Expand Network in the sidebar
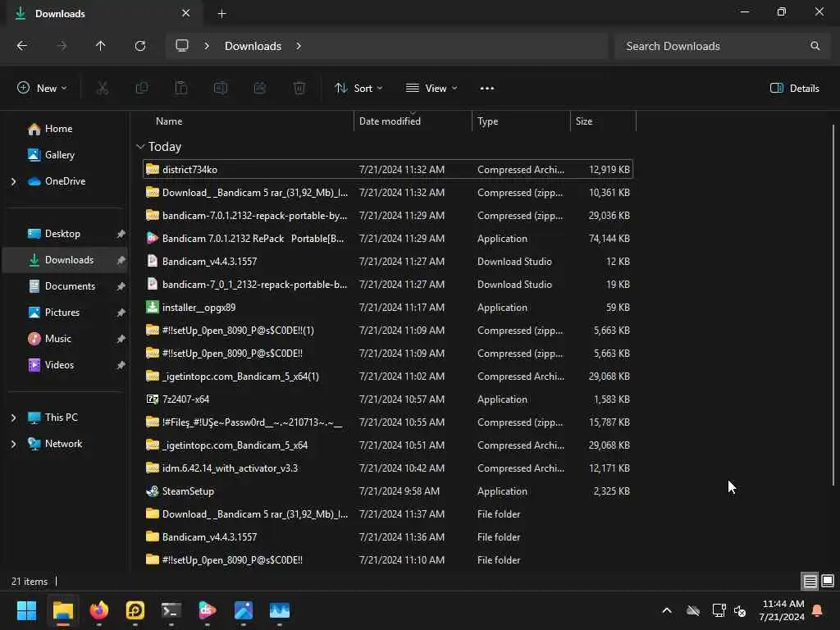Viewport: 840px width, 630px height. (x=13, y=444)
